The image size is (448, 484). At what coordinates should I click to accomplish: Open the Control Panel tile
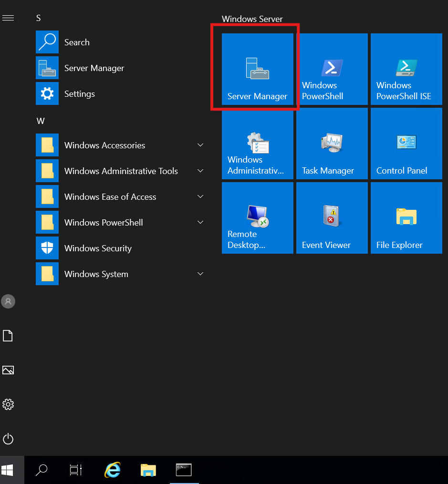pos(406,144)
